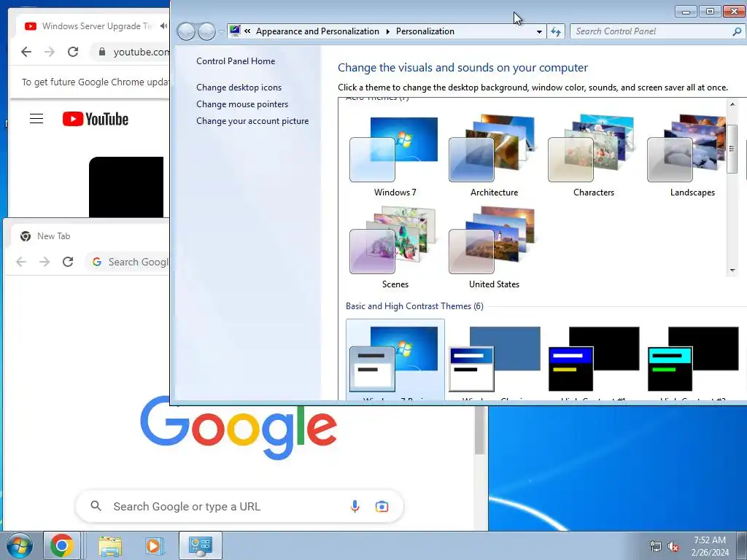Click the network tray icon
747x560 pixels.
(656, 547)
